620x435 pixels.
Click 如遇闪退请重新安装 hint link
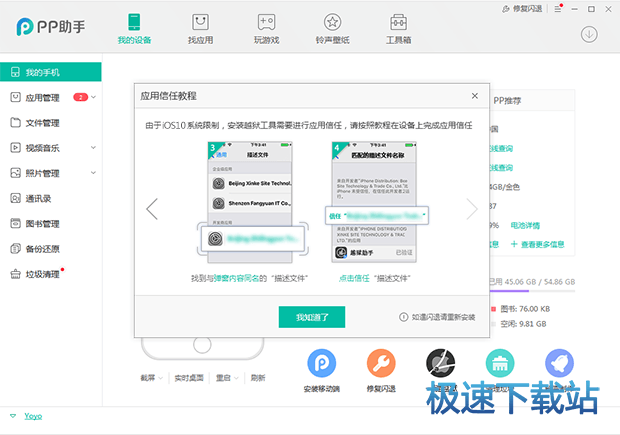pyautogui.click(x=443, y=317)
